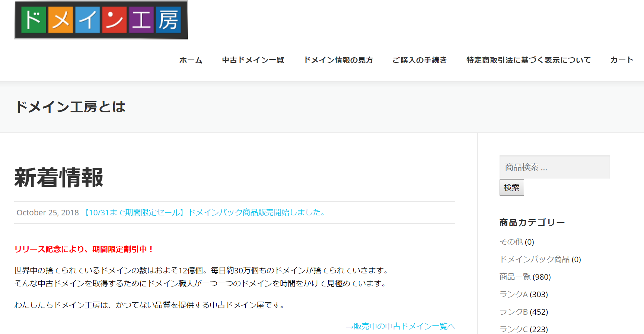Select ご購入の手続き in the nav bar
Image resolution: width=644 pixels, height=334 pixels.
pos(419,60)
